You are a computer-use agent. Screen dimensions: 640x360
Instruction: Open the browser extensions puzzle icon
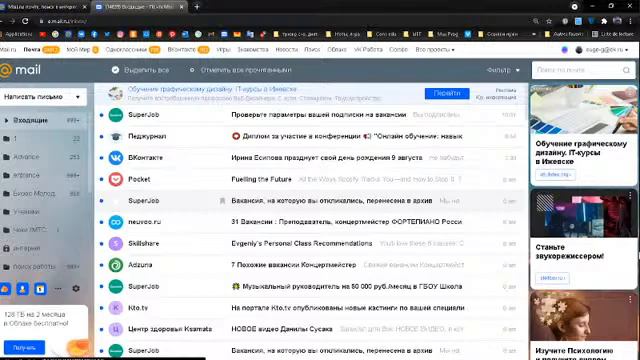[x=604, y=21]
